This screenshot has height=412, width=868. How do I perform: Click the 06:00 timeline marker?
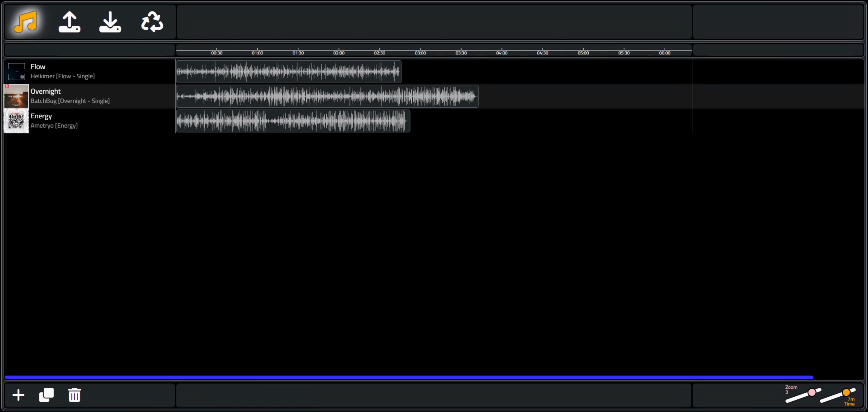point(665,53)
